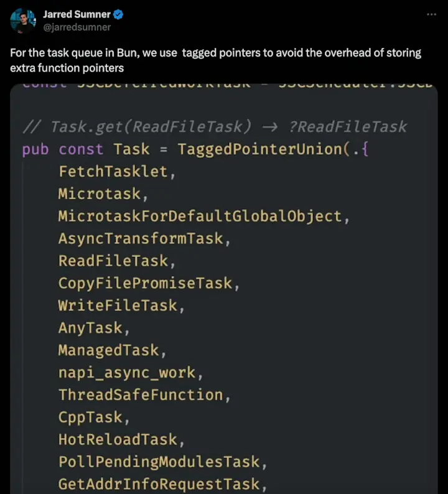Click the ThreadSafeFunction entry
This screenshot has width=448, height=494.
[141, 394]
